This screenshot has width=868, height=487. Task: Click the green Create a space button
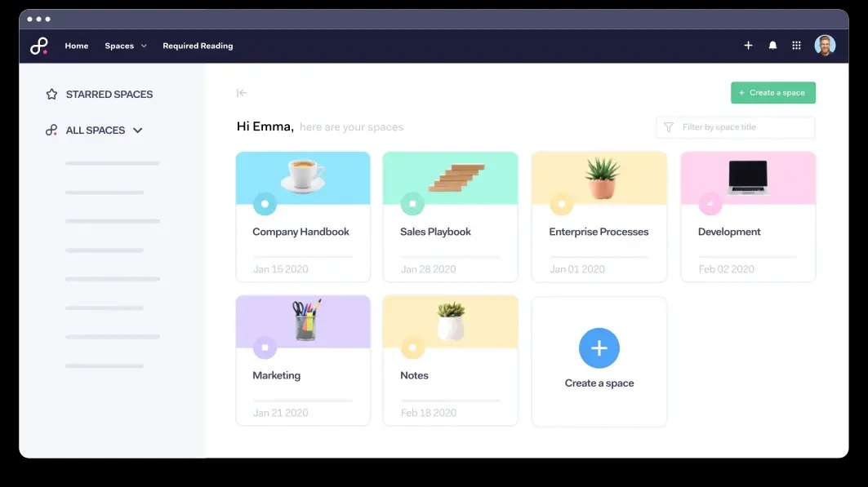point(772,93)
